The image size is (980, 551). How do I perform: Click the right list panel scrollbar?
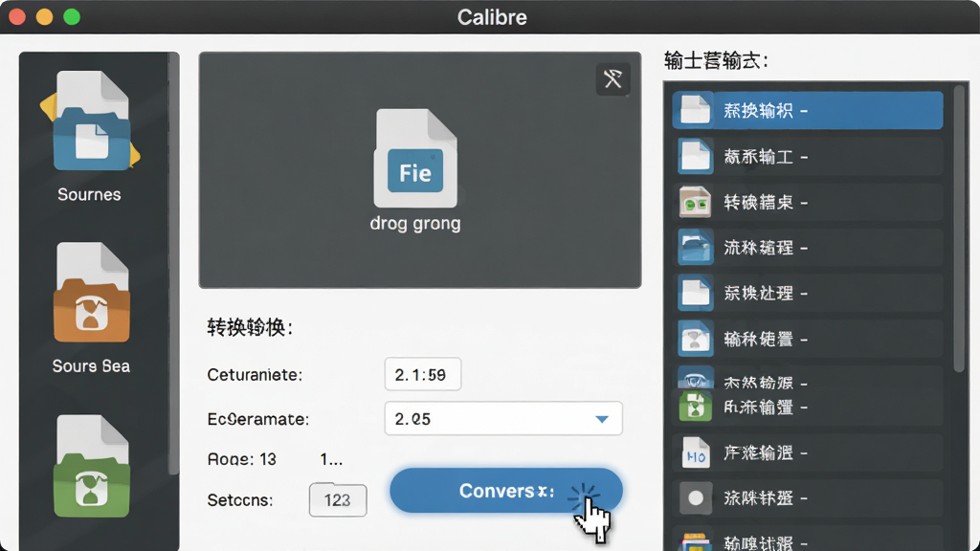click(x=959, y=228)
